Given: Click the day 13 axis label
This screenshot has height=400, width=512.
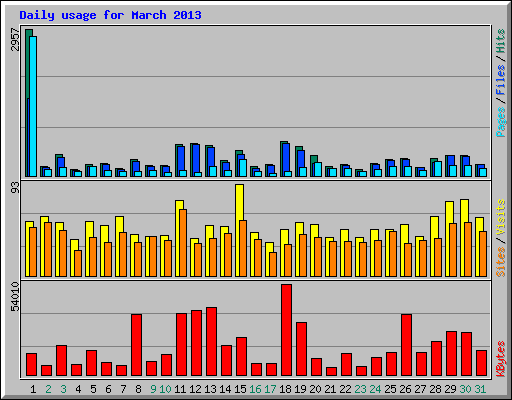Looking at the screenshot, I should 210,389.
